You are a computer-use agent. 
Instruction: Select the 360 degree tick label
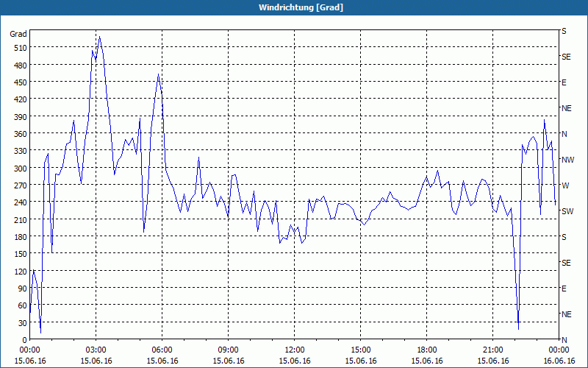[21, 134]
